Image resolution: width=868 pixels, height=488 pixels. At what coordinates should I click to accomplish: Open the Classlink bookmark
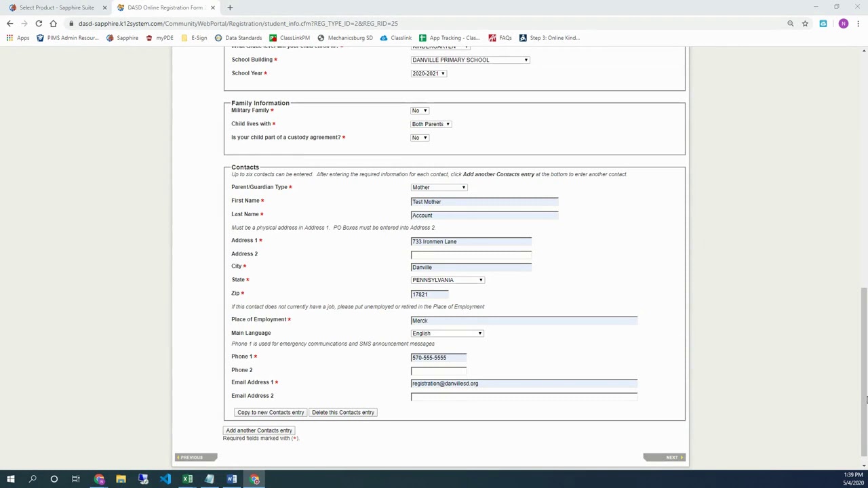(396, 38)
